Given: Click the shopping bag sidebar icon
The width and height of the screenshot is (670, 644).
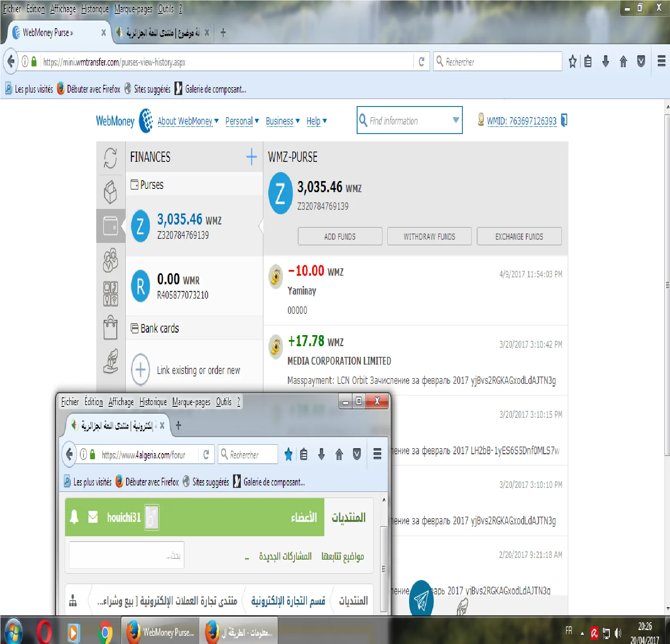Looking at the screenshot, I should (x=110, y=328).
